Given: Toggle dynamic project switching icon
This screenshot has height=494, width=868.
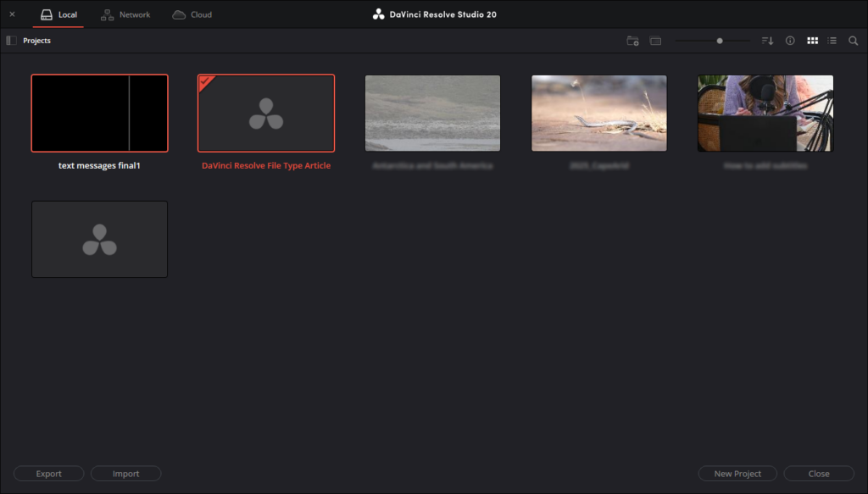Looking at the screenshot, I should pos(655,41).
